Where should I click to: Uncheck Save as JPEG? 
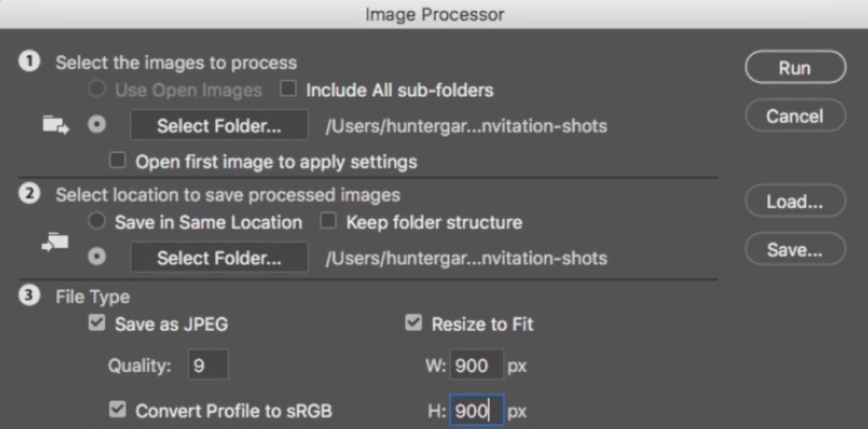point(97,323)
